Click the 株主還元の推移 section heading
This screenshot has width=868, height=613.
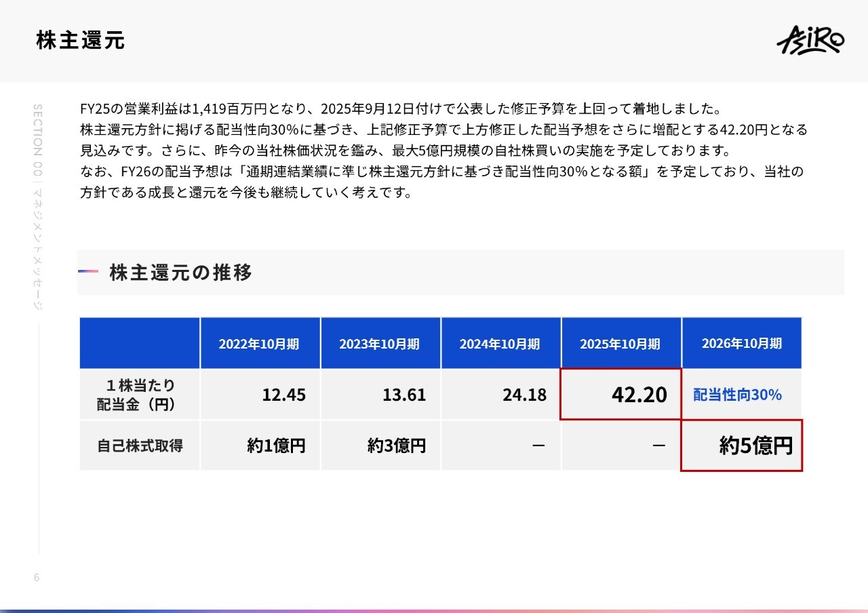[180, 273]
